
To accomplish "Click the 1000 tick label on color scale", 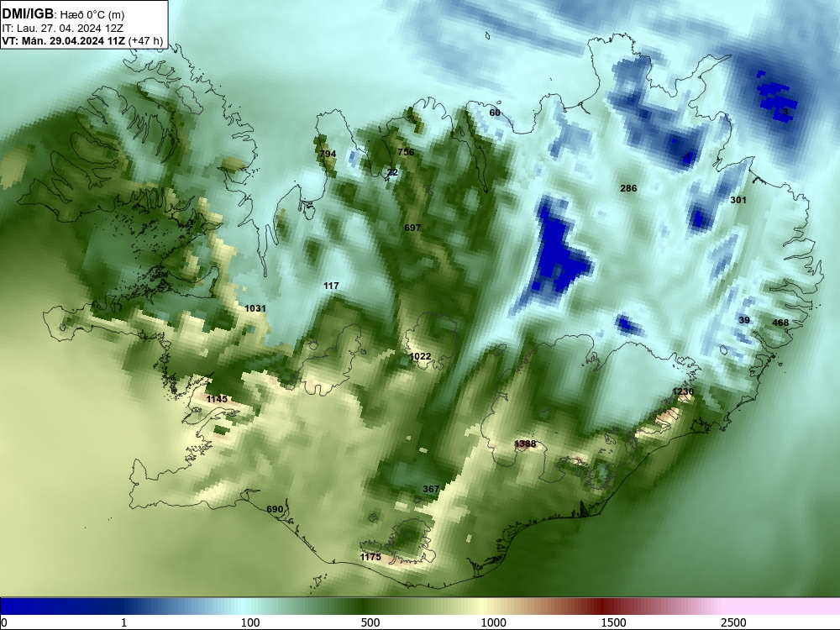I will 493,622.
